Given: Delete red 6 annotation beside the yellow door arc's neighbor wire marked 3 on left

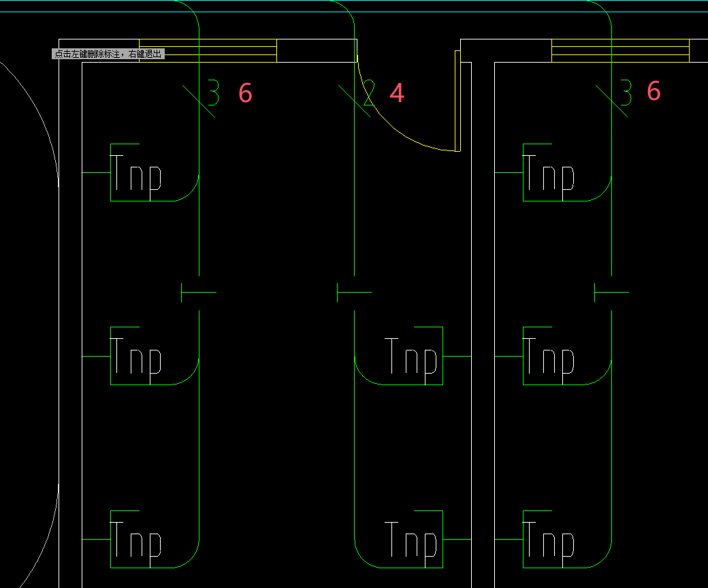Looking at the screenshot, I should click(x=245, y=93).
